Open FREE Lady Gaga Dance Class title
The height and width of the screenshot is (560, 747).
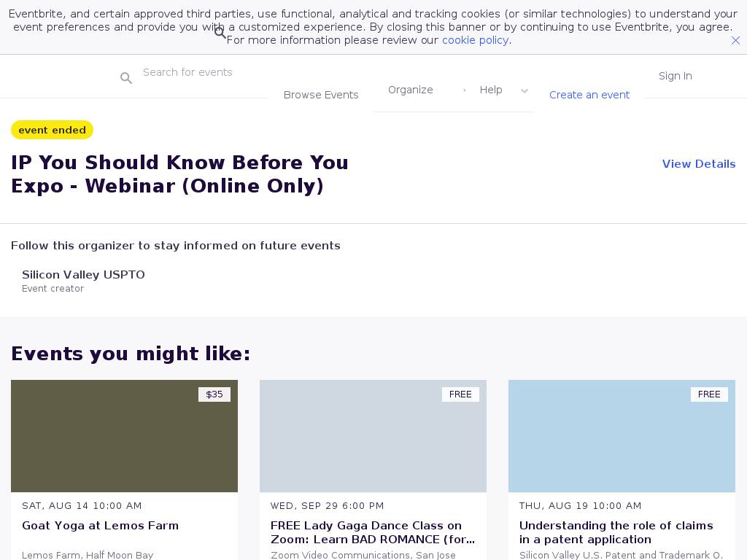(x=372, y=532)
